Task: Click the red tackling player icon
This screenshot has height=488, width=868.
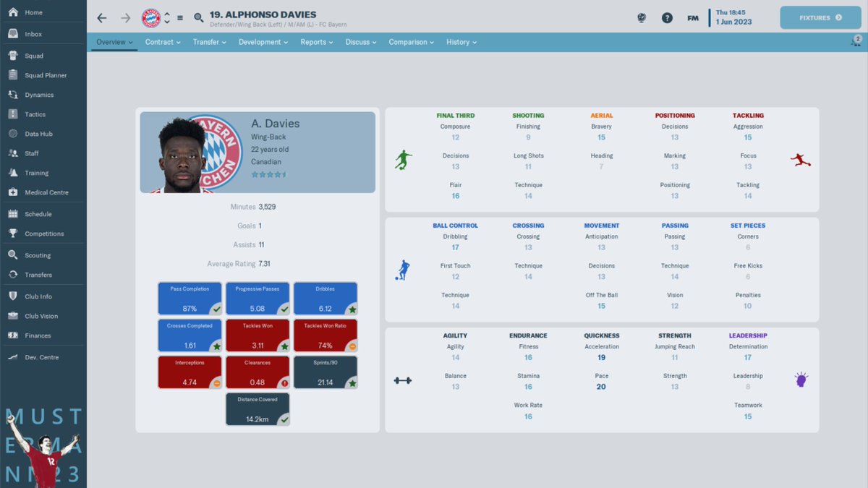Action: coord(801,160)
